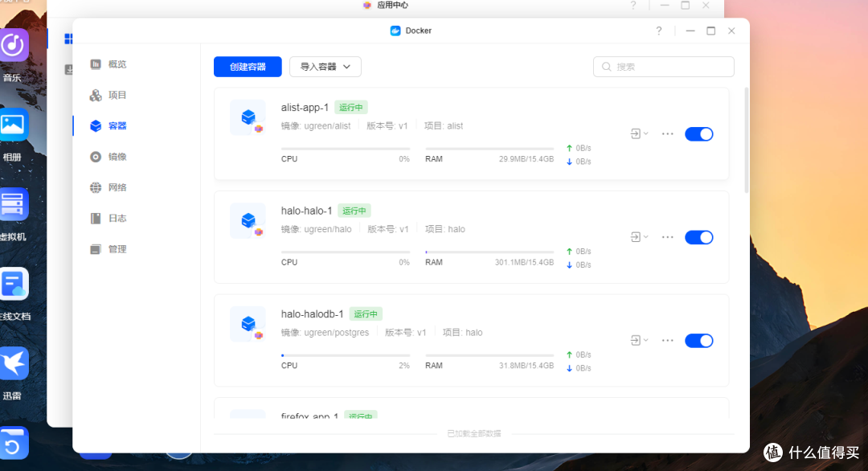Viewport: 868px width, 471px height.
Task: Click the search magnifier icon
Action: (x=606, y=67)
